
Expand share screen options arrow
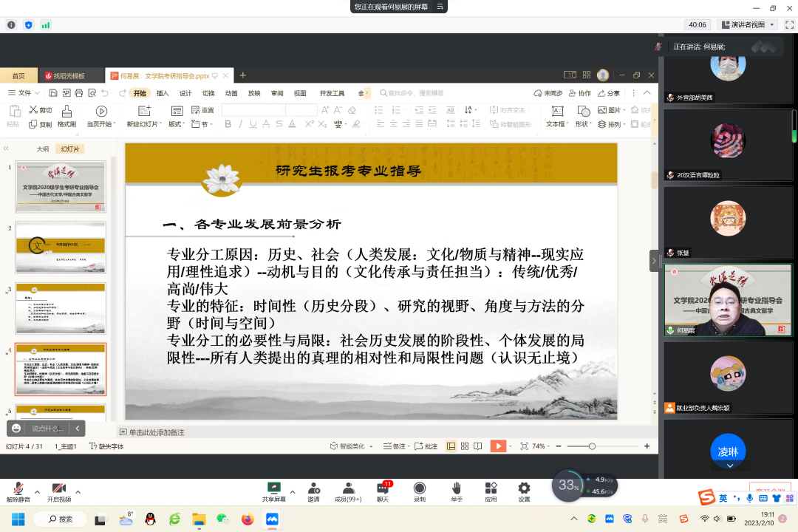(293, 492)
